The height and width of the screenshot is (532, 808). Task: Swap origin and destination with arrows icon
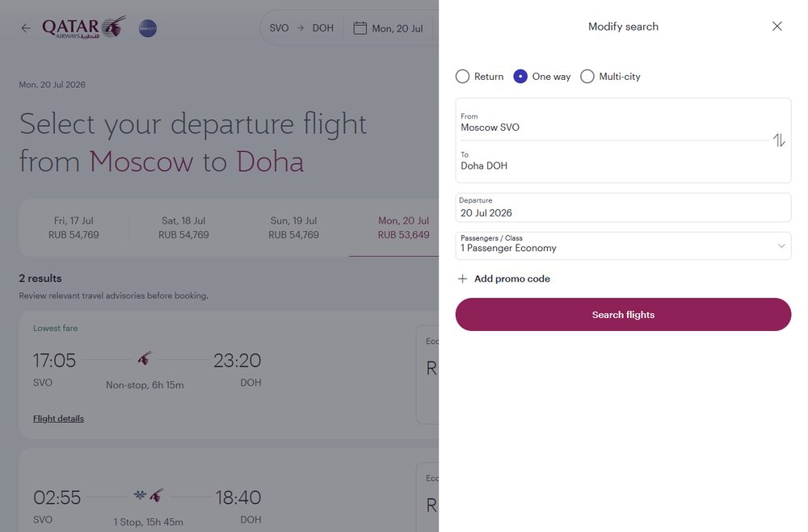(779, 140)
